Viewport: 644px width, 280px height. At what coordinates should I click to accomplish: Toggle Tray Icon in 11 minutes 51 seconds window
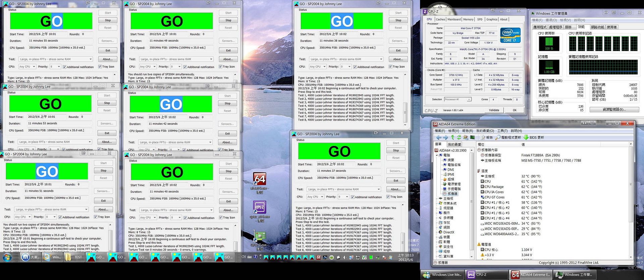click(102, 217)
